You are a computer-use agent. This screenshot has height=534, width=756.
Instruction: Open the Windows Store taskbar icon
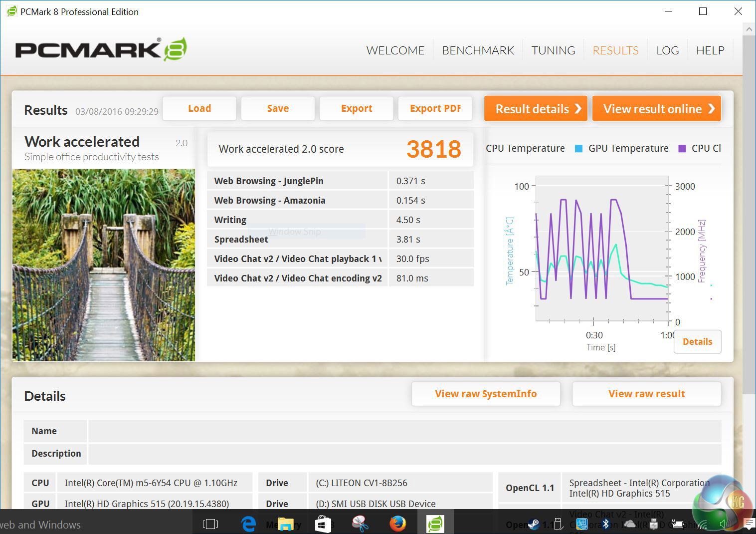point(323,524)
